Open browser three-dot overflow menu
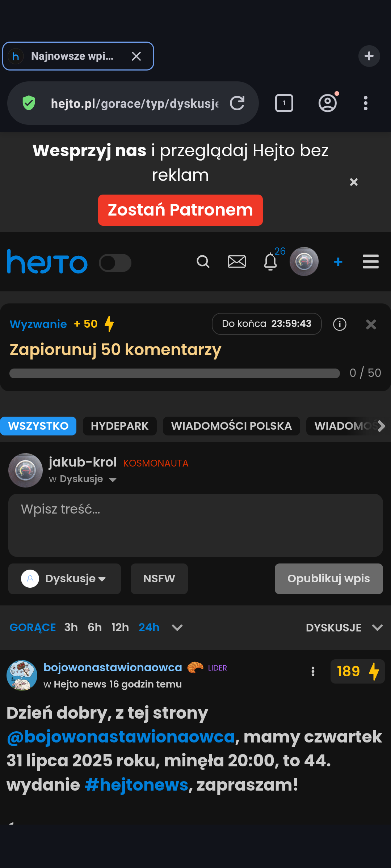 (x=366, y=103)
